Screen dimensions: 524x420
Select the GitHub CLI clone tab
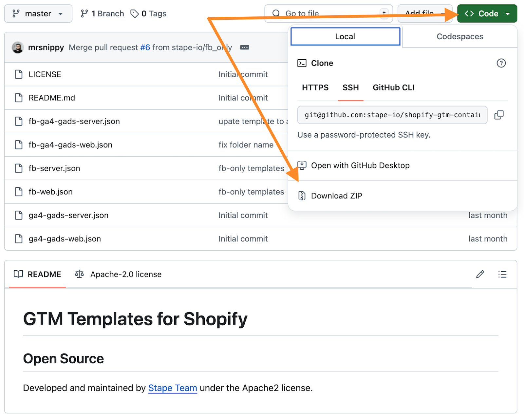pyautogui.click(x=393, y=87)
